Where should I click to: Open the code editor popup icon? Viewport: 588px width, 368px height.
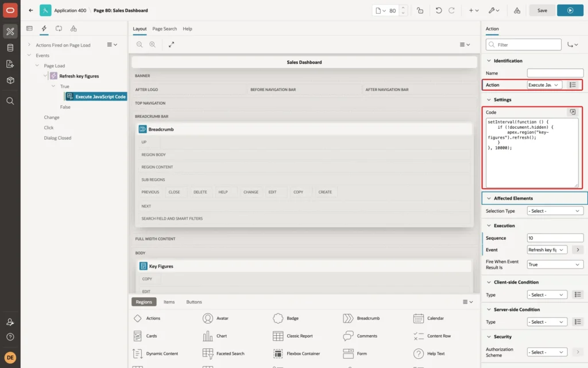(x=572, y=112)
